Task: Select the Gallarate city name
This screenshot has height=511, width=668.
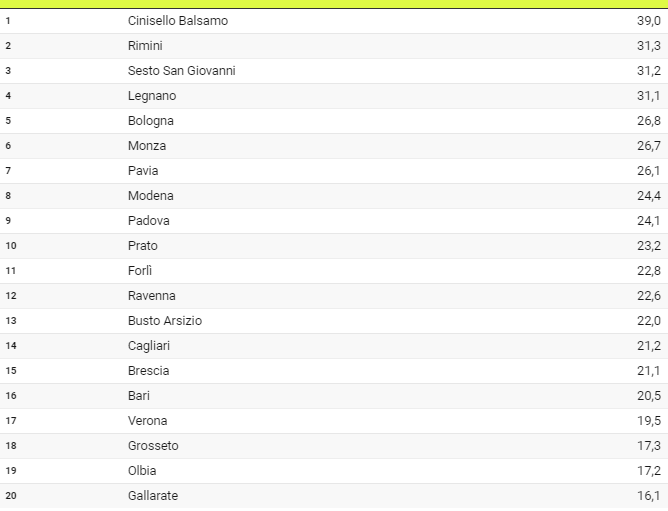Action: point(153,496)
